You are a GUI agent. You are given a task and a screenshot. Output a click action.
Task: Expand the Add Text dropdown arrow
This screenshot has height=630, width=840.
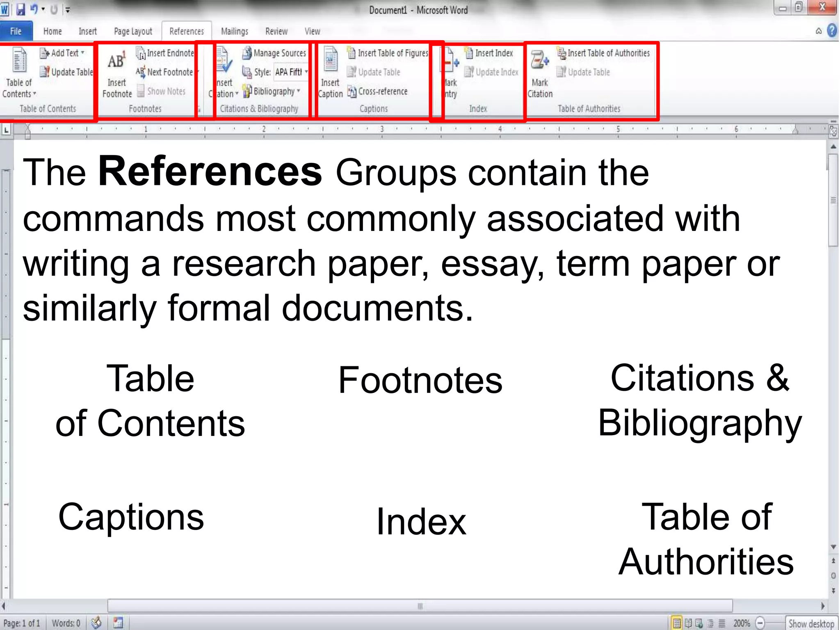[x=82, y=52]
